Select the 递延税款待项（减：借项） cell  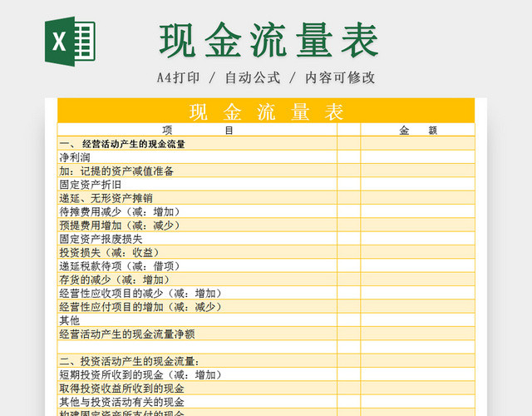pyautogui.click(x=197, y=265)
